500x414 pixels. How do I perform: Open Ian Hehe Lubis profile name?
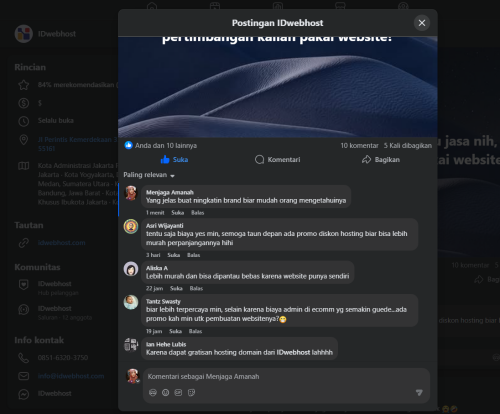[166, 344]
